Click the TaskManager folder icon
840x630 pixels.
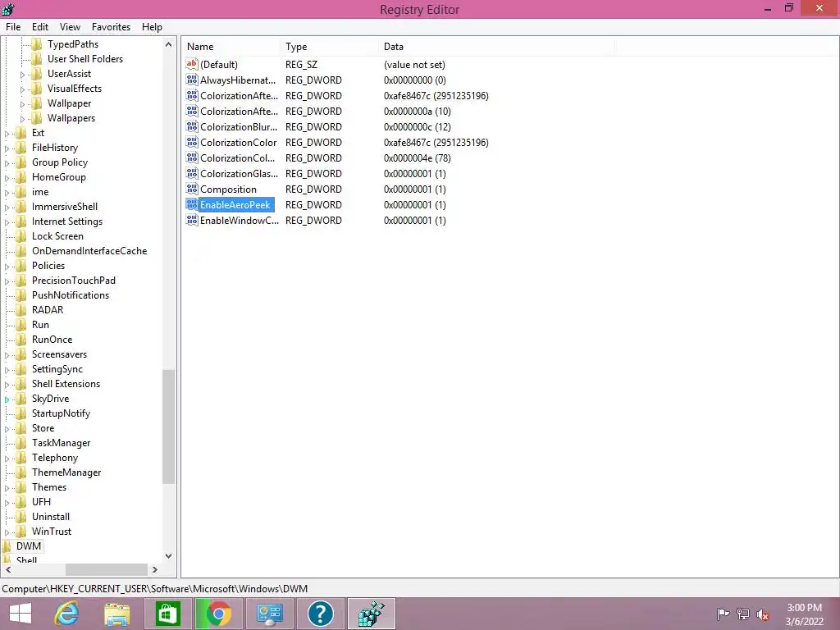click(21, 442)
